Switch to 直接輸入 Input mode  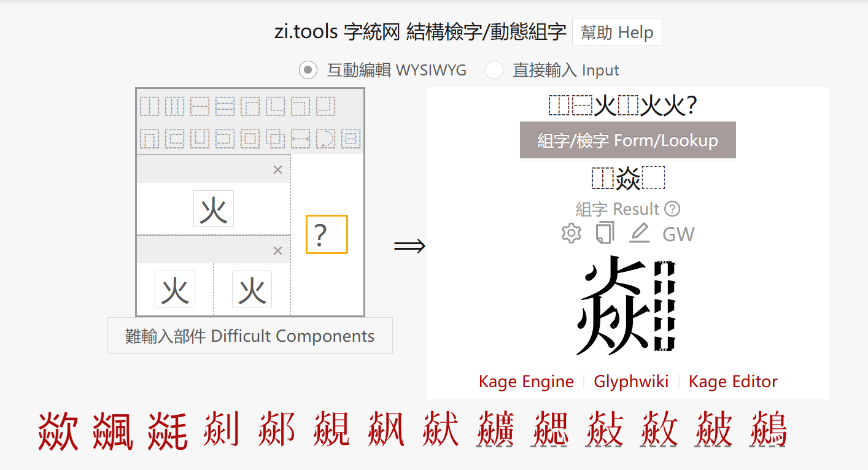pyautogui.click(x=494, y=70)
